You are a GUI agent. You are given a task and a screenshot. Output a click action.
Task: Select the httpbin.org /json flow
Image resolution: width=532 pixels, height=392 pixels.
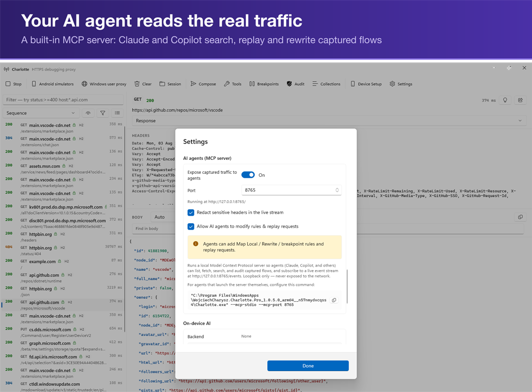pyautogui.click(x=63, y=291)
